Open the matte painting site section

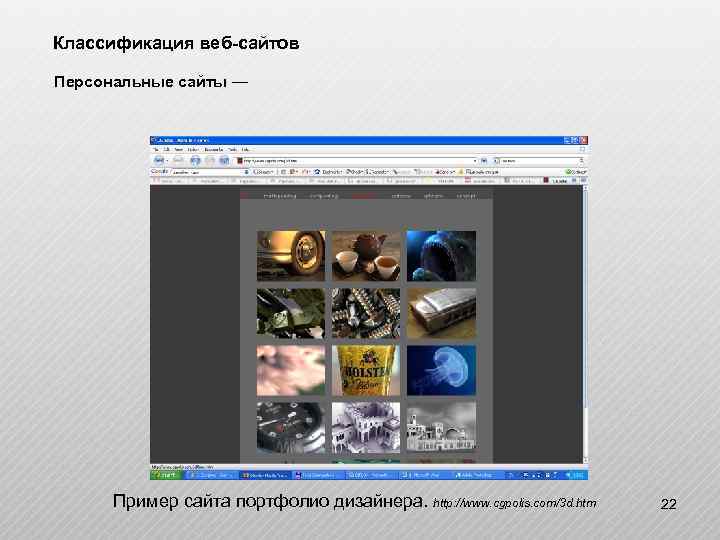coord(280,196)
